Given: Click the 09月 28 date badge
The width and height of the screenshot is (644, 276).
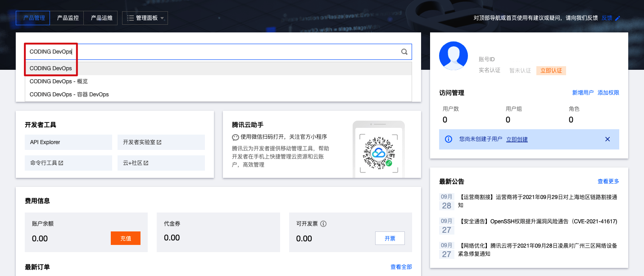Looking at the screenshot, I should (447, 202).
